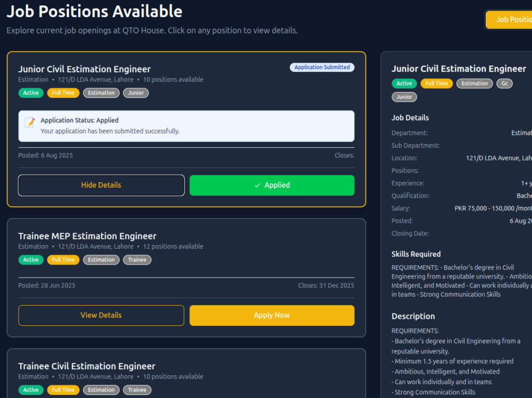
Task: Click the Junior tag in details panel
Action: tap(404, 97)
